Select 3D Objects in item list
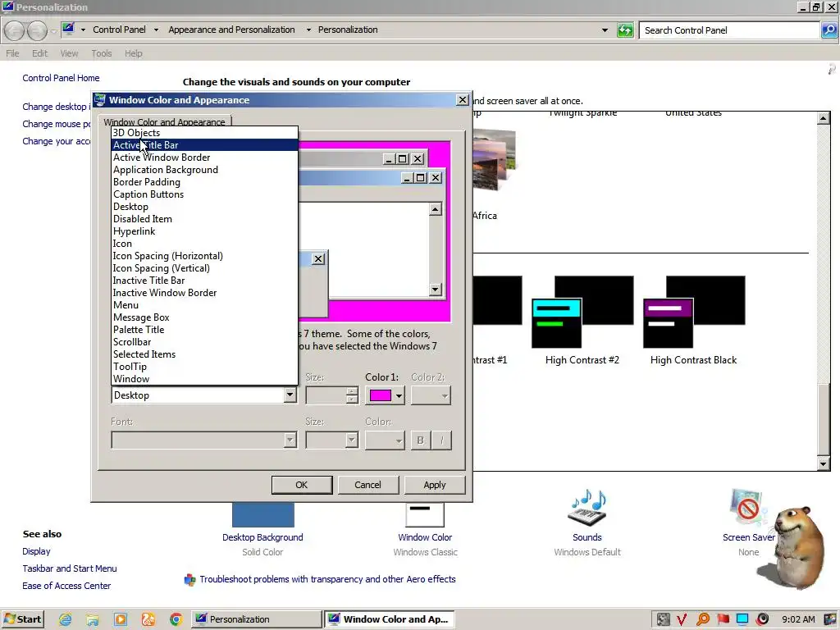 pyautogui.click(x=204, y=133)
